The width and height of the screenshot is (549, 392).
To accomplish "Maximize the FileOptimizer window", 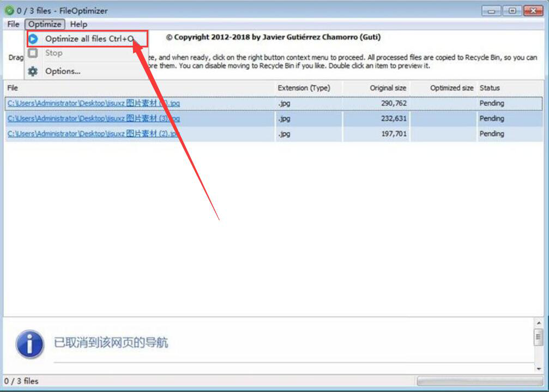I will coord(512,11).
